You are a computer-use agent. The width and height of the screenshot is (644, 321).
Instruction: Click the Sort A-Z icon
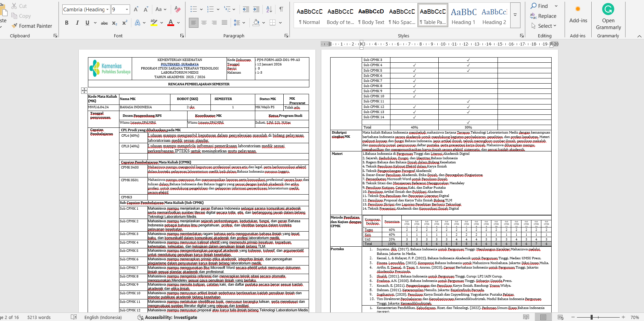(x=269, y=9)
